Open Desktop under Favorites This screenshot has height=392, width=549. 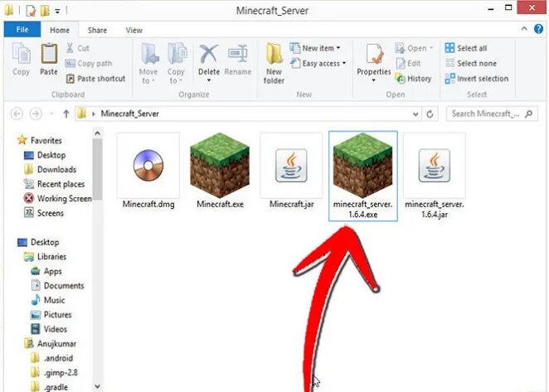coord(45,155)
